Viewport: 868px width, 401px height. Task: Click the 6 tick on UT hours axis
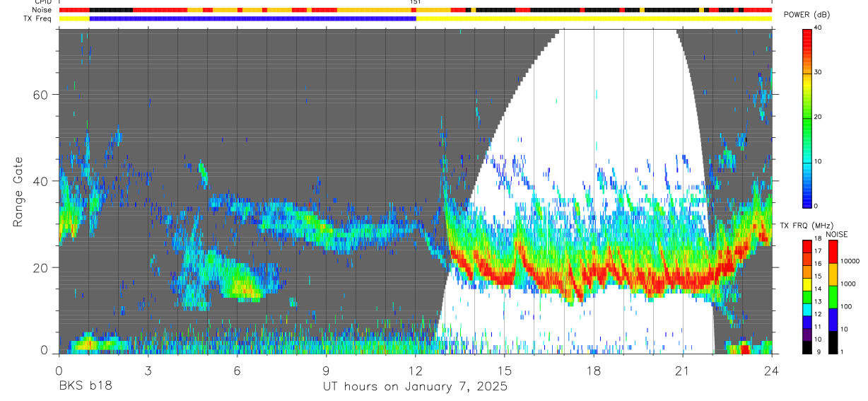coord(237,370)
